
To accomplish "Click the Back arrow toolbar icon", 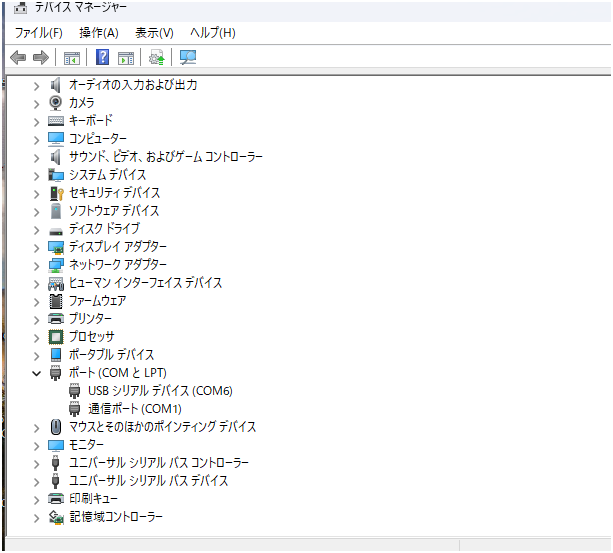I will (x=18, y=57).
